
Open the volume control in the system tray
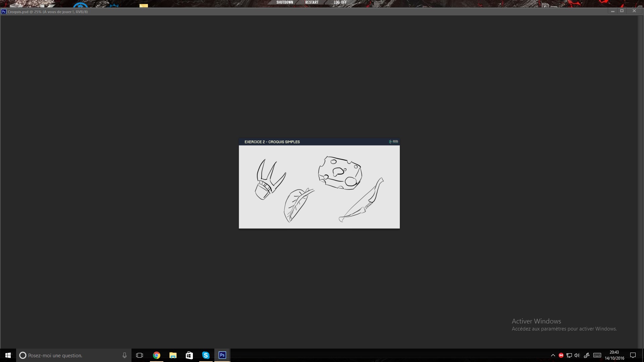tap(577, 355)
